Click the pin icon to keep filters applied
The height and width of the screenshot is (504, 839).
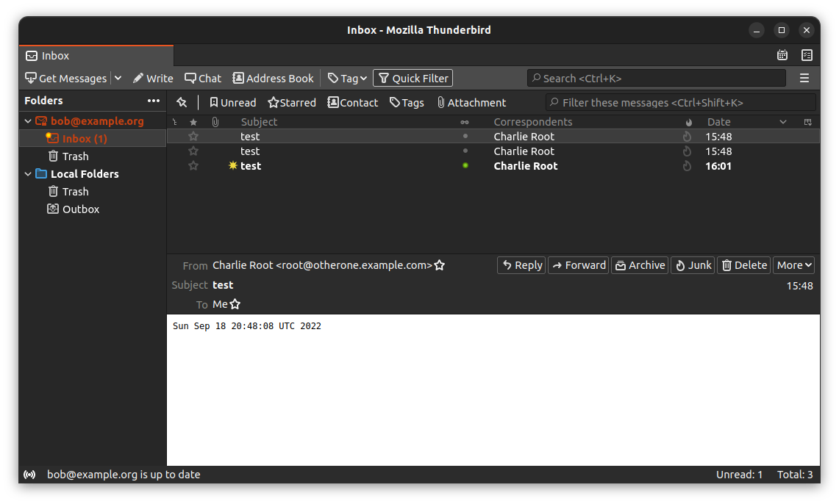point(182,102)
